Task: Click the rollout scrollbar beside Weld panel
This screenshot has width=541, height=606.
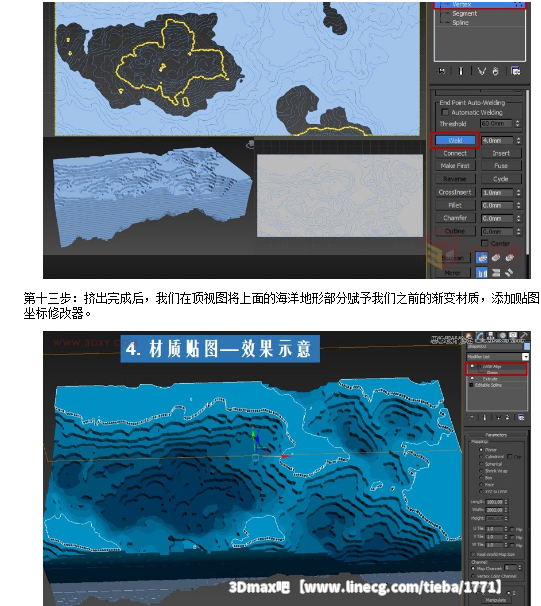Action: coord(527,172)
